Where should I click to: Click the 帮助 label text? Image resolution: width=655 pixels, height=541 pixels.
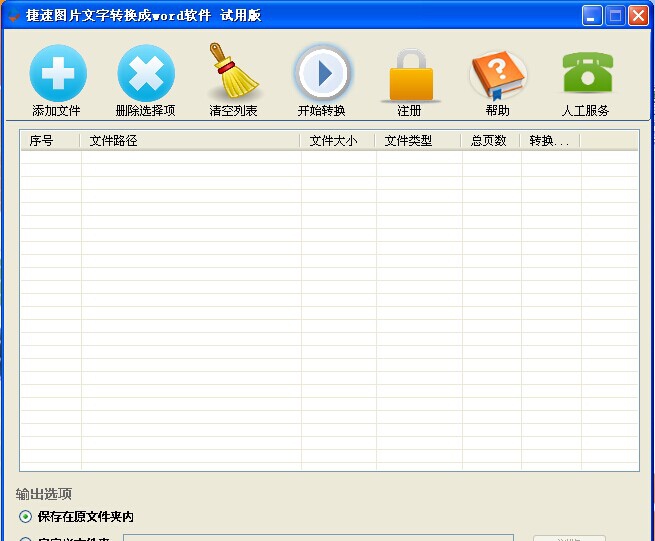(498, 111)
